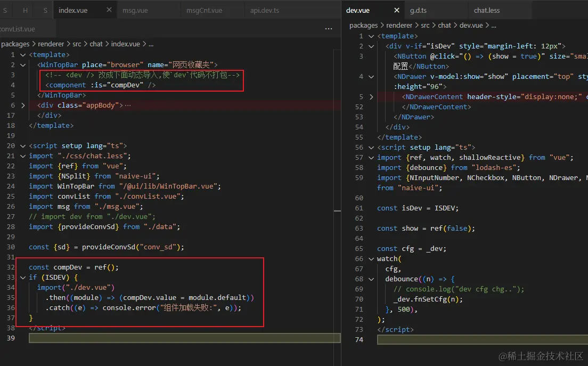This screenshot has height=366, width=588.
Task: Click 'renderer' in the dev.vue breadcrumb
Action: 399,25
